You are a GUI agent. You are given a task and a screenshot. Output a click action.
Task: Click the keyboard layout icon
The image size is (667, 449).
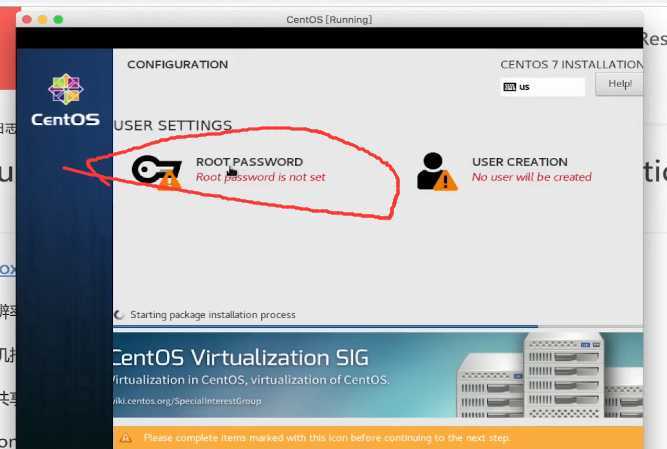click(x=510, y=87)
